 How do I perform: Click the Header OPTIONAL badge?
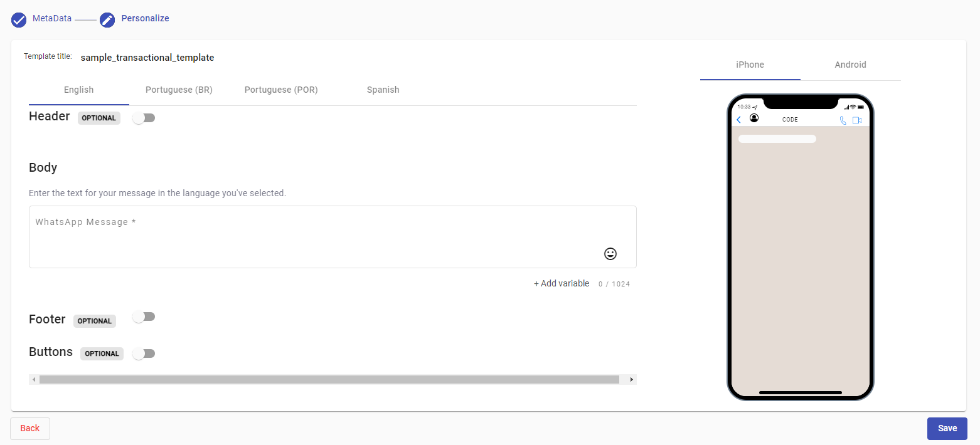pyautogui.click(x=99, y=118)
